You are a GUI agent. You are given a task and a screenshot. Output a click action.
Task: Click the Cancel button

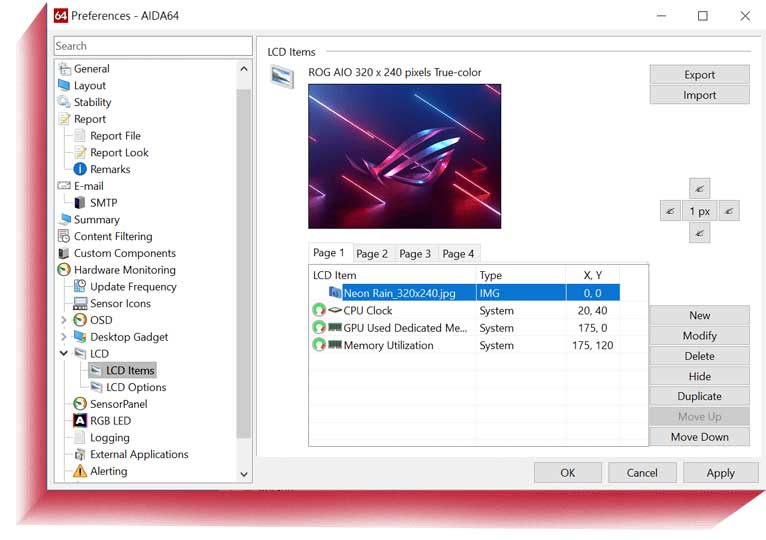pyautogui.click(x=642, y=473)
